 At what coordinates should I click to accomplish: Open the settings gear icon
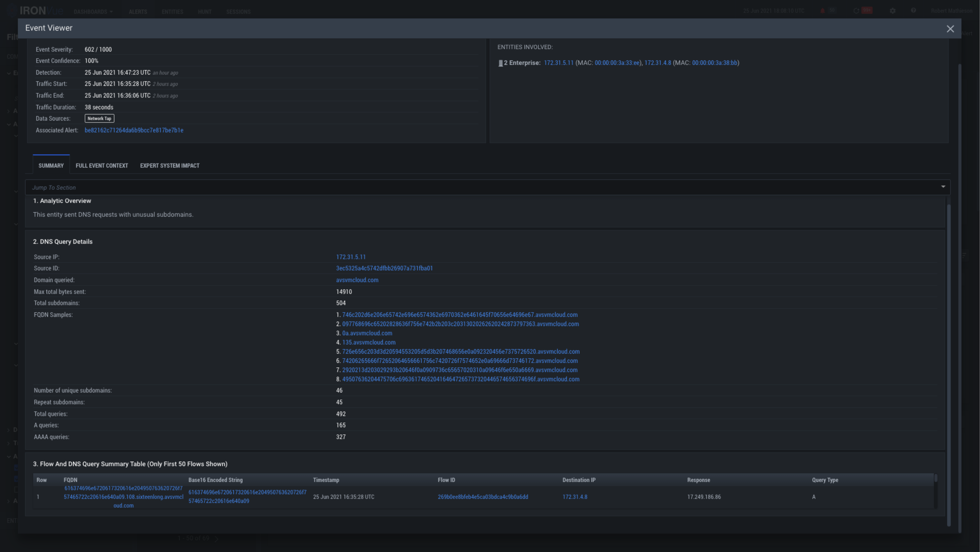893,11
